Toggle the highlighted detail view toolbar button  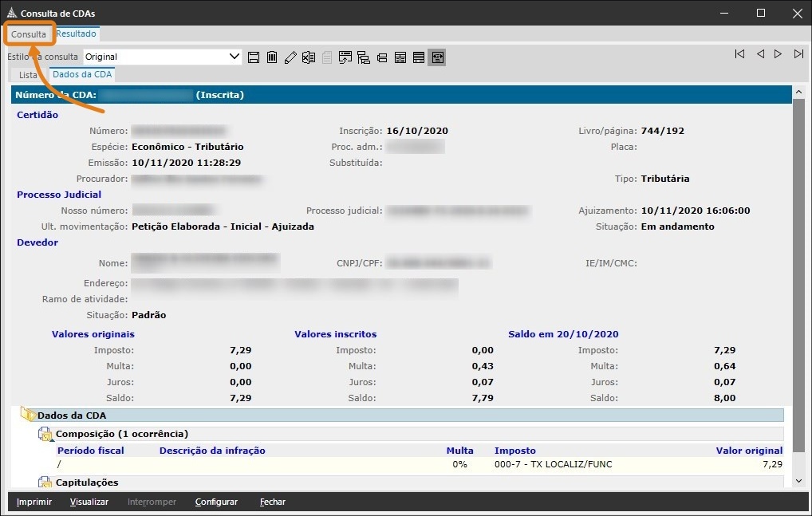click(436, 57)
